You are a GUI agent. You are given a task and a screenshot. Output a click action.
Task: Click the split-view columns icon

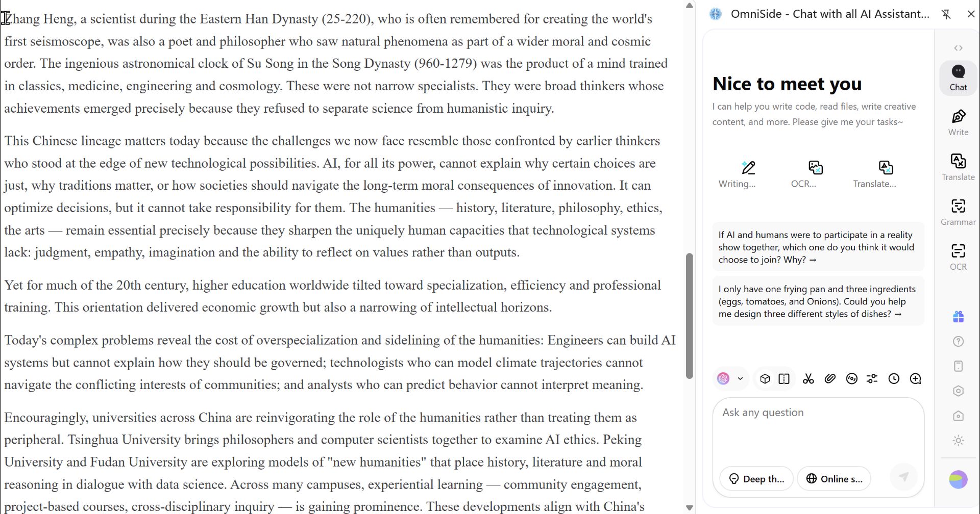click(x=784, y=379)
